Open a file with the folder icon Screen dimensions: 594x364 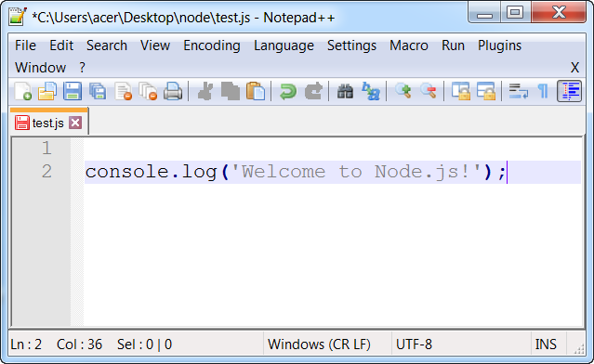click(x=47, y=91)
